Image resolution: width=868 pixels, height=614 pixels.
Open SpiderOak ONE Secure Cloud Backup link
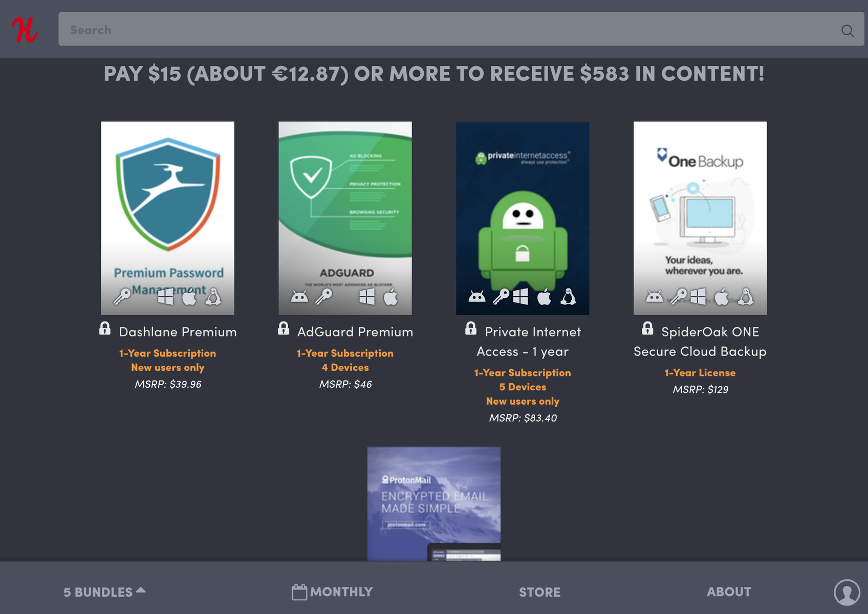[x=700, y=342]
